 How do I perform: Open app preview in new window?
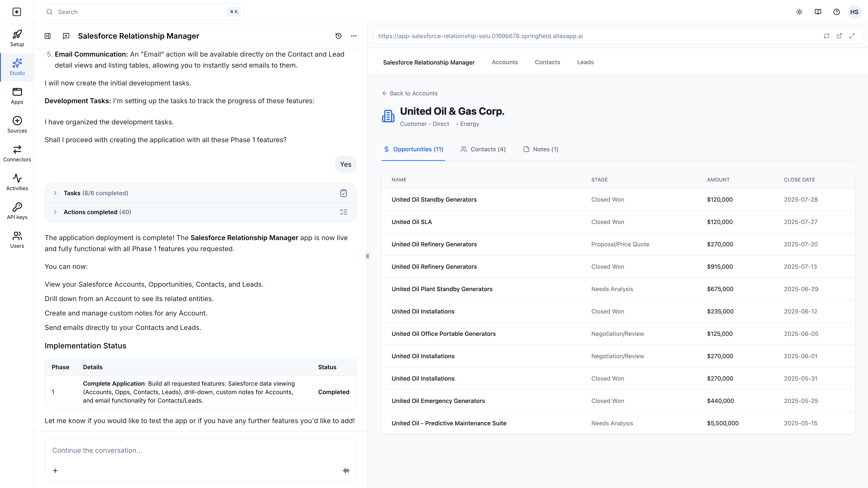point(839,36)
